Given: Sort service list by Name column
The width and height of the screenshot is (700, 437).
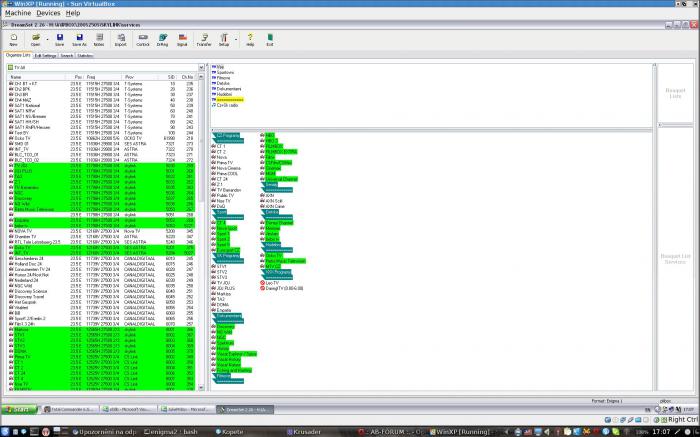Looking at the screenshot, I should tap(38, 77).
